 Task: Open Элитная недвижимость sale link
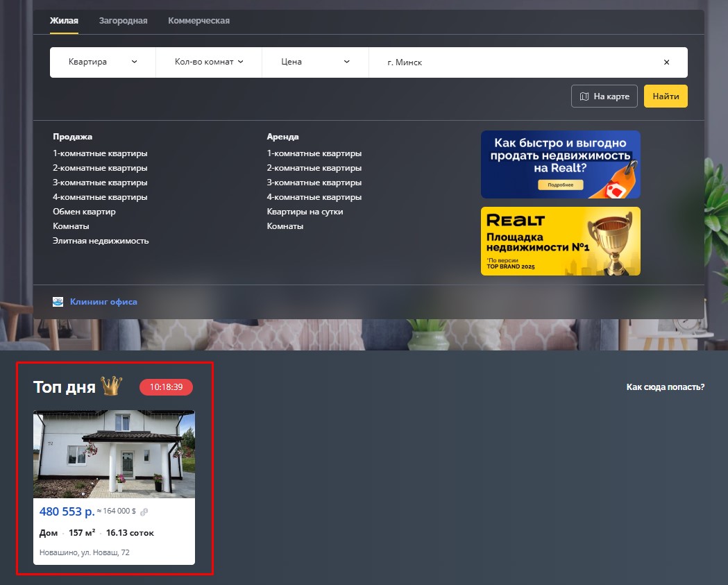pyautogui.click(x=101, y=241)
